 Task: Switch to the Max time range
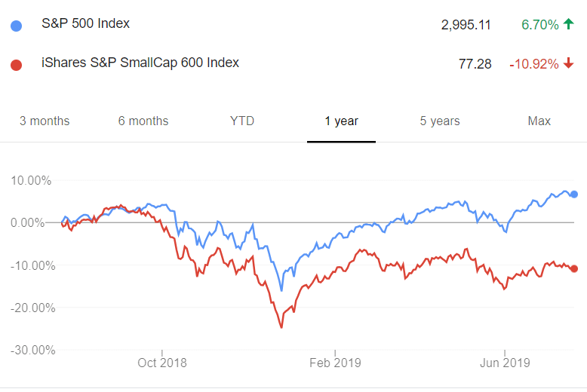(539, 121)
